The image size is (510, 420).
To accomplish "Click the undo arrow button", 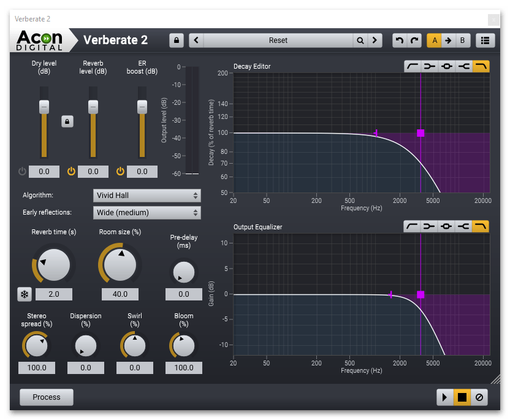I will coord(400,40).
